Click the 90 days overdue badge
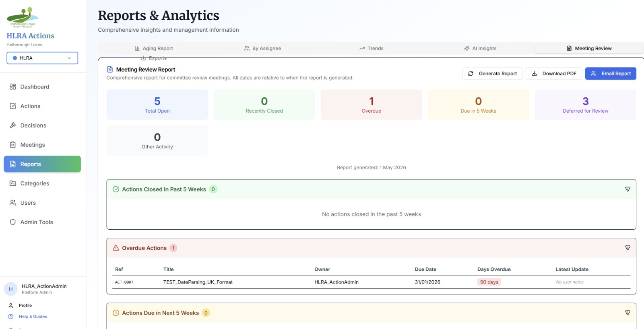 tap(489, 282)
